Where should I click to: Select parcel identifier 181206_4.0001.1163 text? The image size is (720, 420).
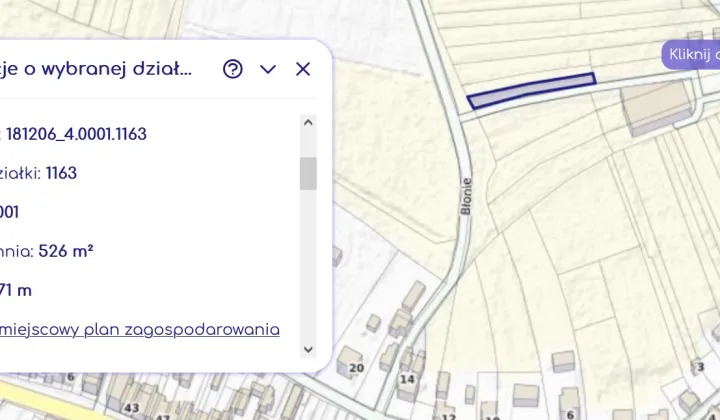point(76,134)
